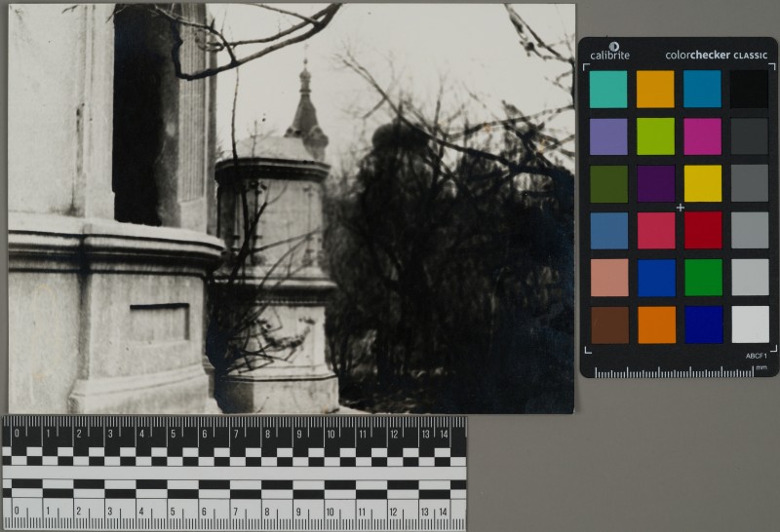The width and height of the screenshot is (780, 532).
Task: Click the 0 mark on the bottom ruler scale
Action: click(x=17, y=510)
